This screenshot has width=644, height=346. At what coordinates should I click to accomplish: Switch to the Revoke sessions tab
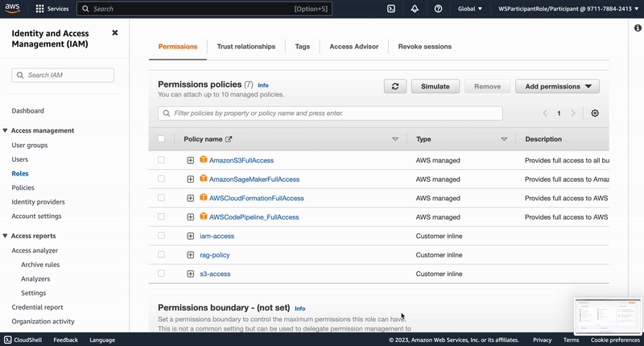coord(425,47)
